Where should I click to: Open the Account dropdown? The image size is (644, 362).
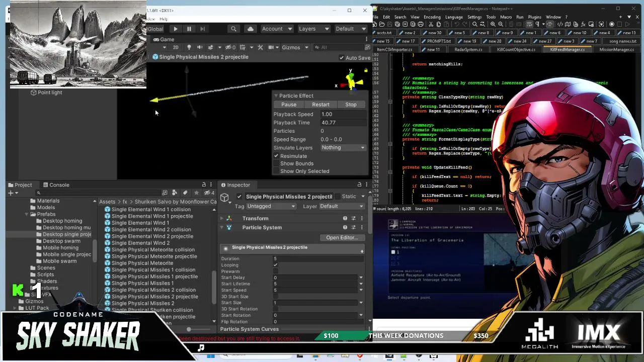pyautogui.click(x=276, y=29)
